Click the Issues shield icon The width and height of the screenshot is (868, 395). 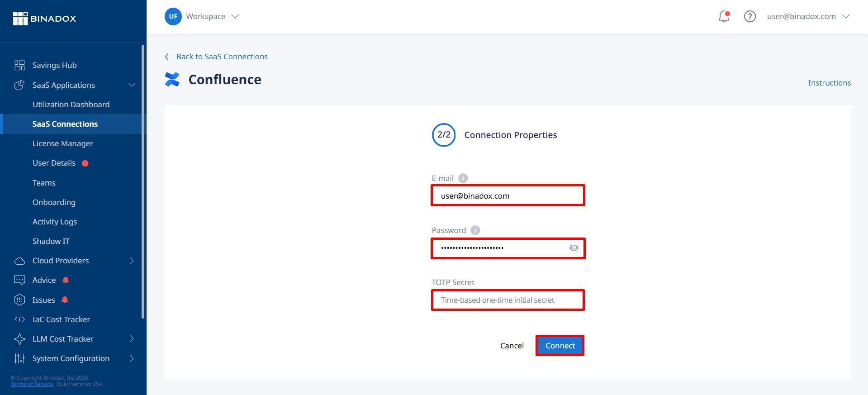19,300
